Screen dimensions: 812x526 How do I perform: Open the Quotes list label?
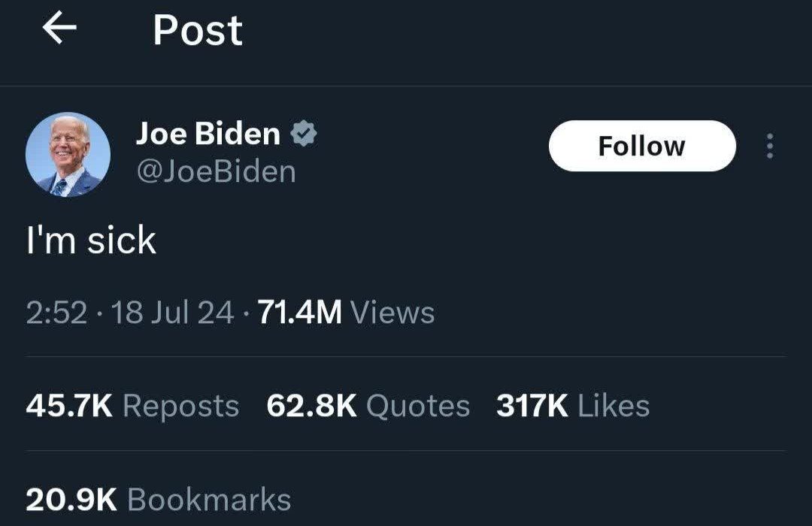coord(419,406)
